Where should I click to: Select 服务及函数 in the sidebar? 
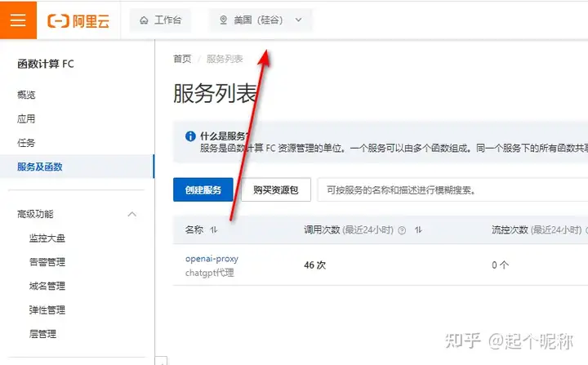tap(77, 167)
